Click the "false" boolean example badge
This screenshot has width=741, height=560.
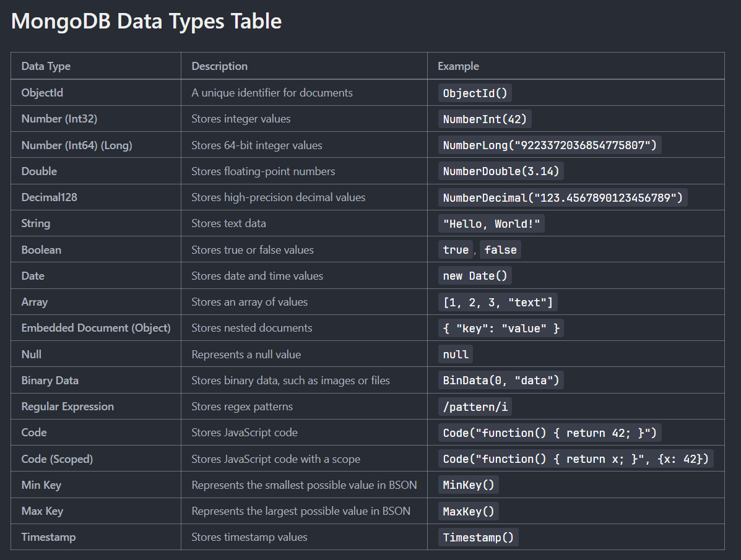(x=500, y=249)
